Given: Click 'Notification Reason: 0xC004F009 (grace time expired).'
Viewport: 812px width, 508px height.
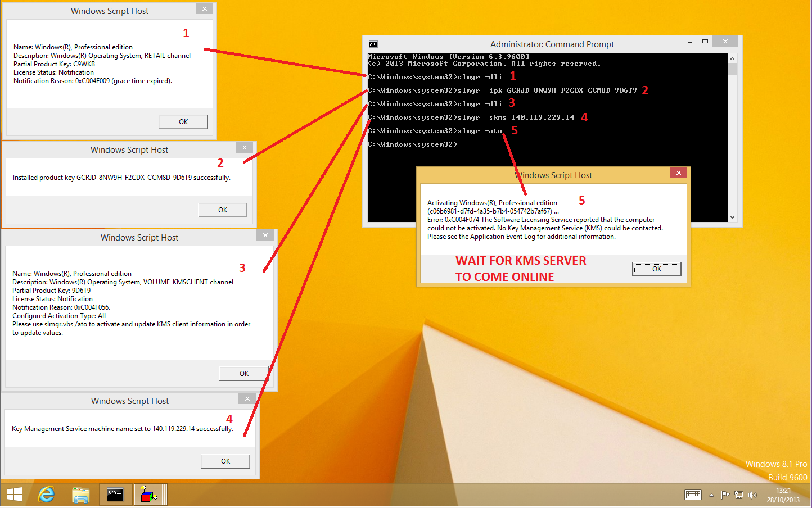Looking at the screenshot, I should pyautogui.click(x=93, y=81).
